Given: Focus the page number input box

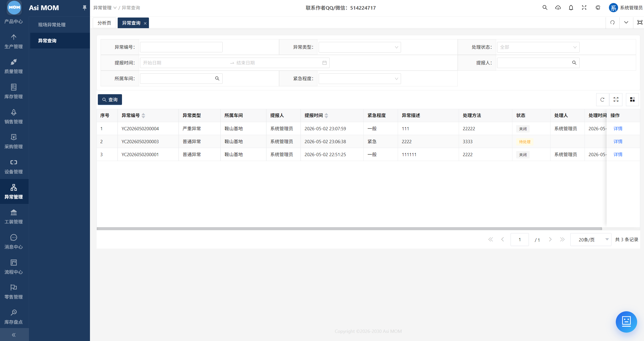Looking at the screenshot, I should pos(520,239).
